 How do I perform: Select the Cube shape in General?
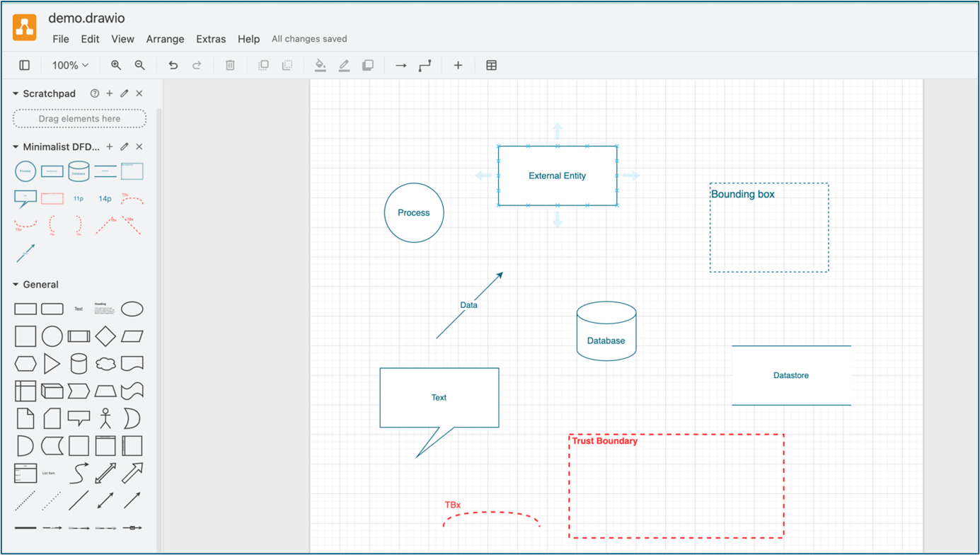[52, 391]
